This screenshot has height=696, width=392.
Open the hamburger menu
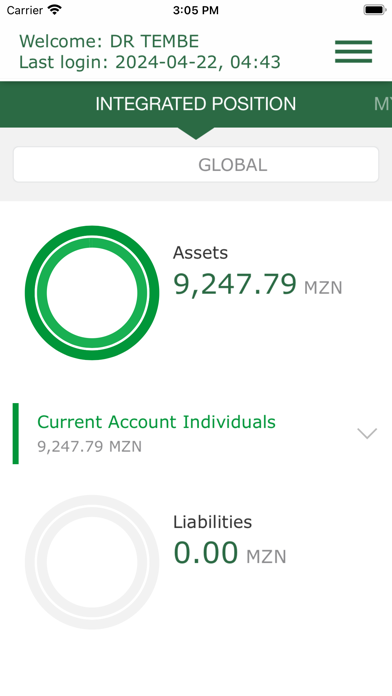tap(353, 51)
